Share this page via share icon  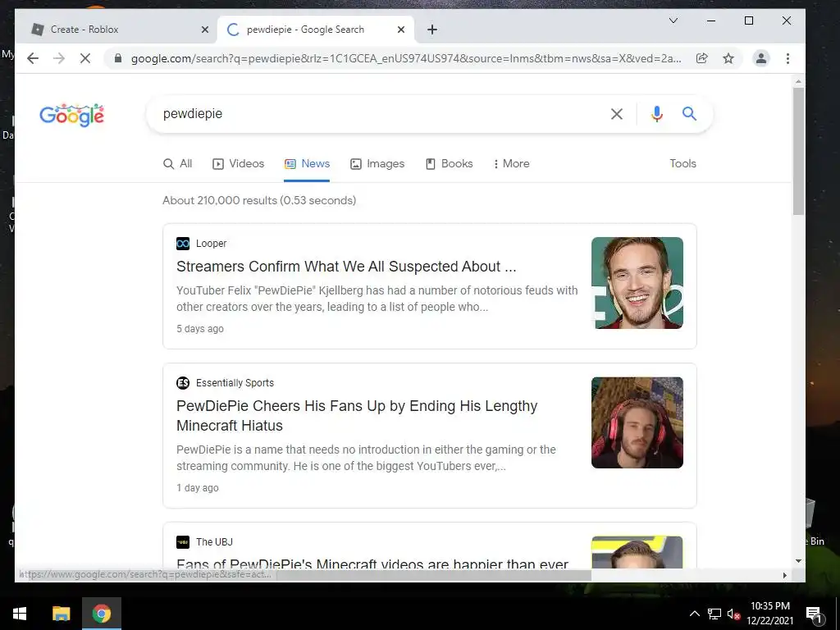(702, 58)
